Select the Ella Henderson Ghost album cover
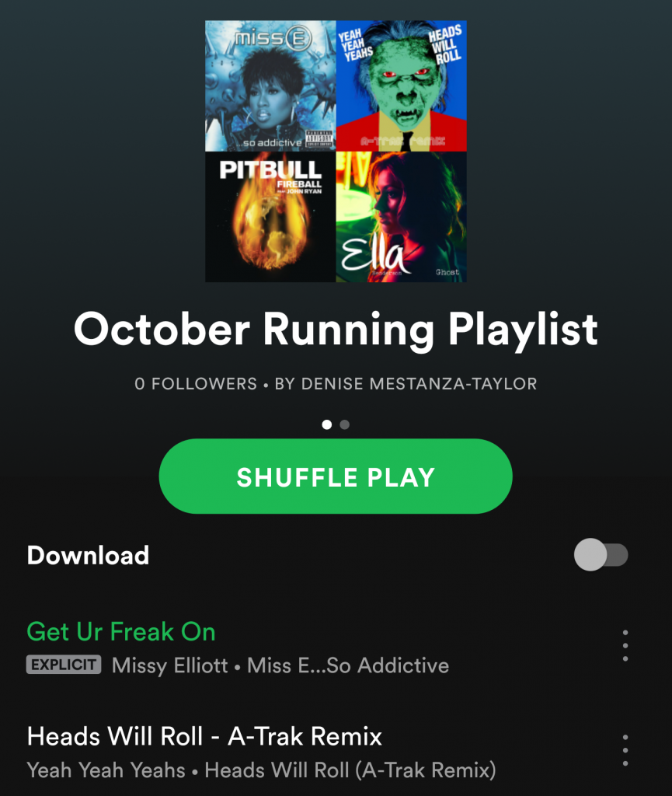 click(401, 217)
